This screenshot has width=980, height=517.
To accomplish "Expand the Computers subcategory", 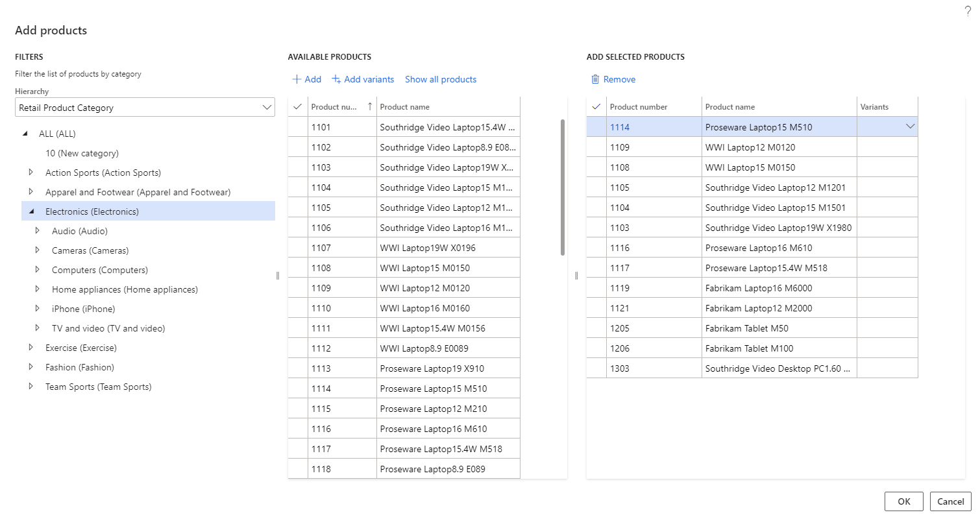I will click(37, 270).
